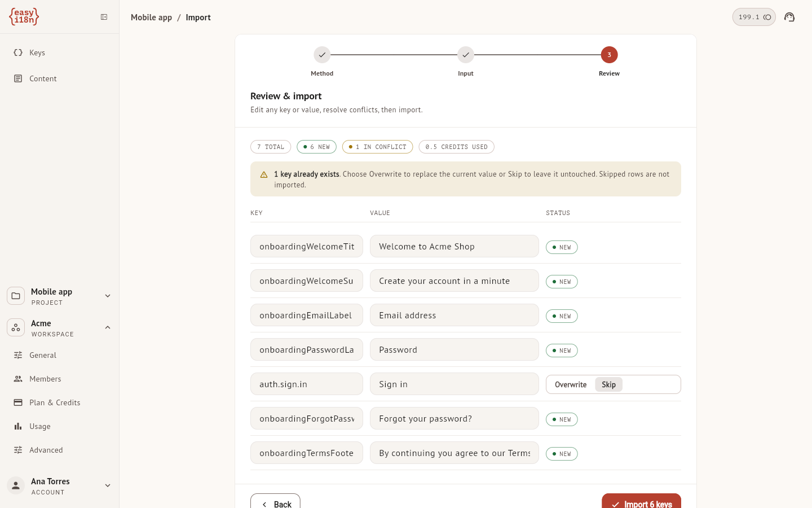Open the Members people icon
Viewport: 812px width, 508px height.
tap(18, 379)
